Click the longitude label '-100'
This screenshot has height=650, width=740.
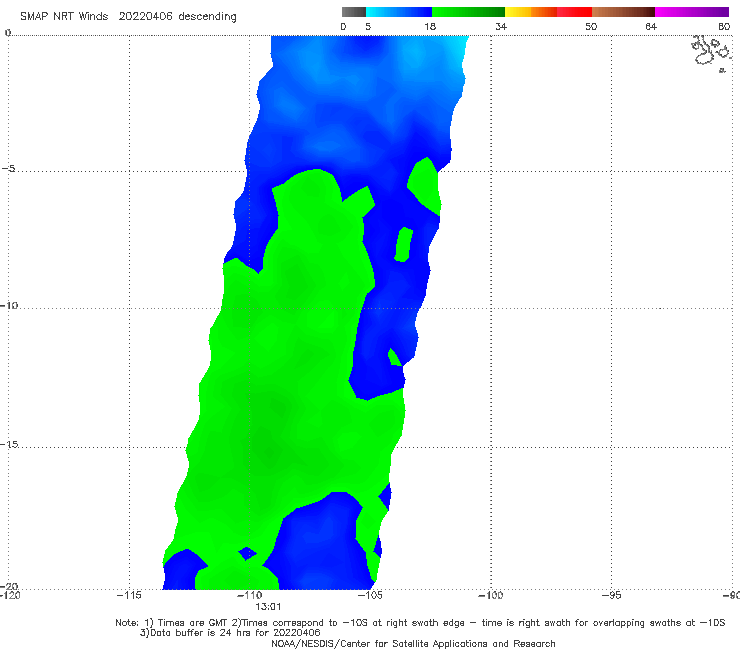tap(490, 595)
